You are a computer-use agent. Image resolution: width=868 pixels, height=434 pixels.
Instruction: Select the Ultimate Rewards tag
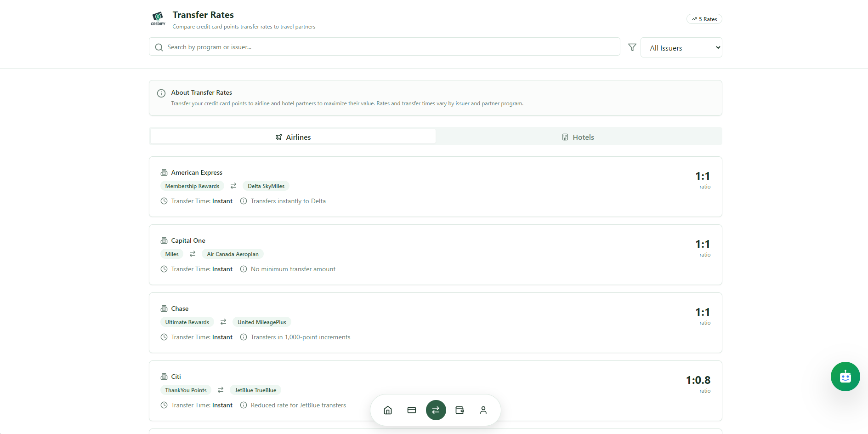click(187, 322)
